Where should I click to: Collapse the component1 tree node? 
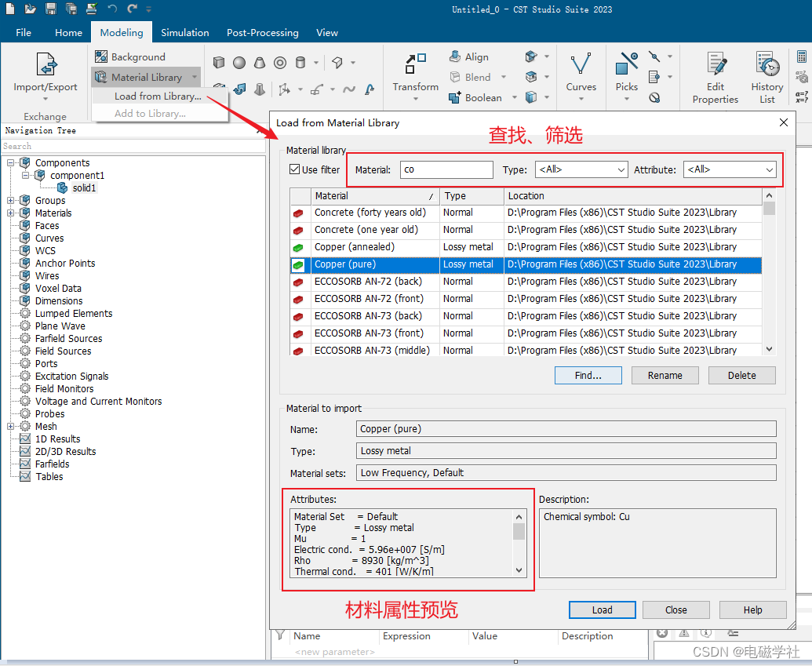(x=25, y=175)
